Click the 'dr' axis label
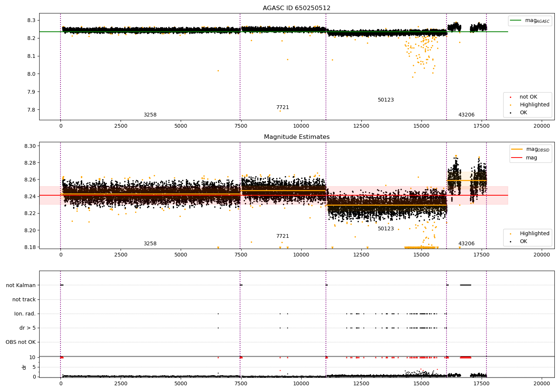 coord(24,367)
